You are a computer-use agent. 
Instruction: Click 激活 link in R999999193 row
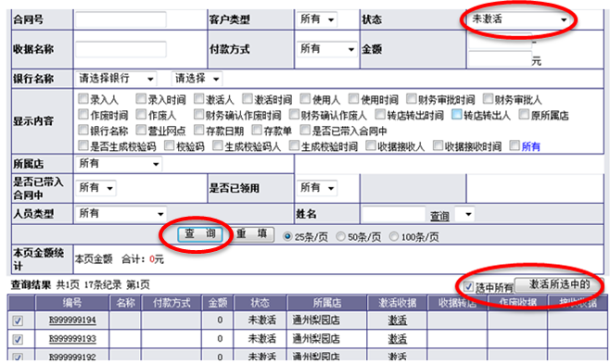click(397, 339)
